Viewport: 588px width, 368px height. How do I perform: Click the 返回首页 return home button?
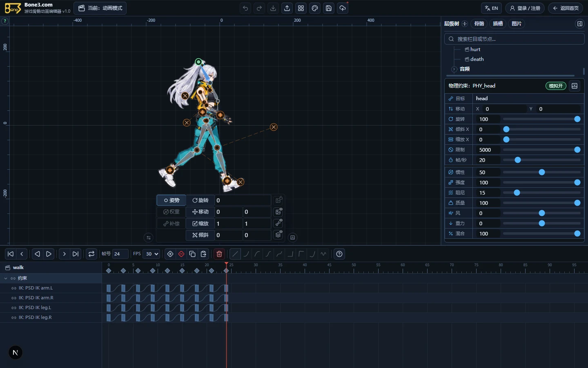[566, 8]
